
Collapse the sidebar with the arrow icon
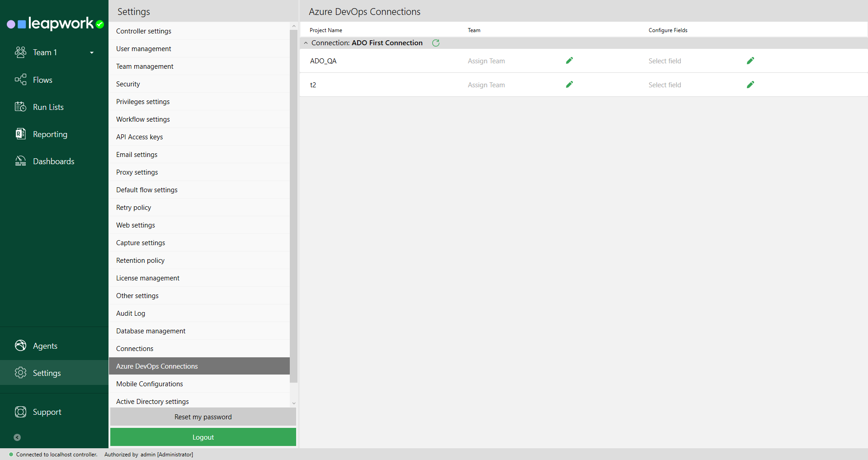17,437
